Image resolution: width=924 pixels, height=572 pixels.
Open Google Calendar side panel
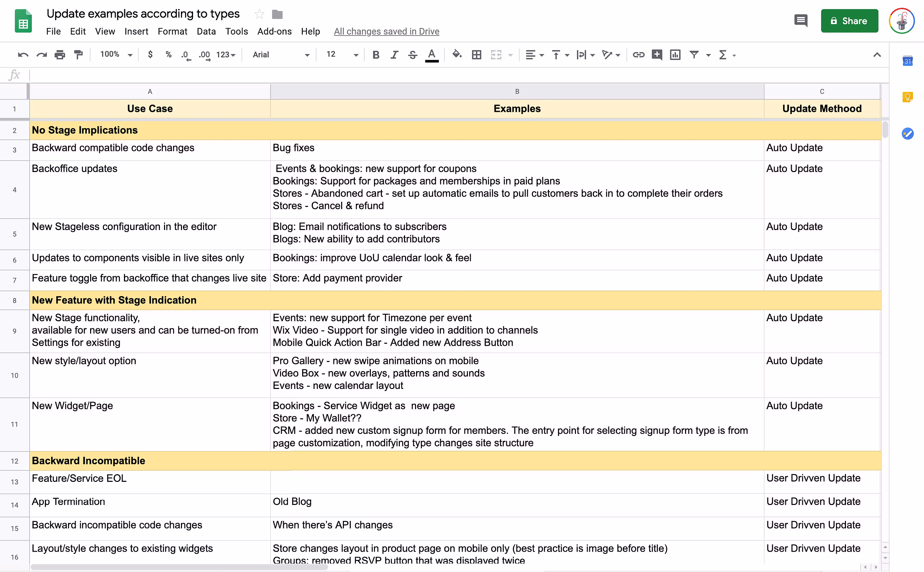click(x=908, y=60)
